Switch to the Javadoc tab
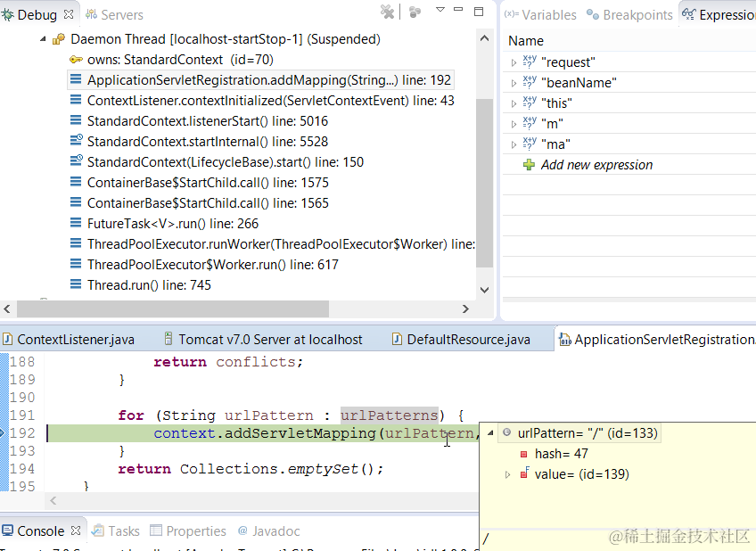The image size is (756, 551). click(269, 530)
